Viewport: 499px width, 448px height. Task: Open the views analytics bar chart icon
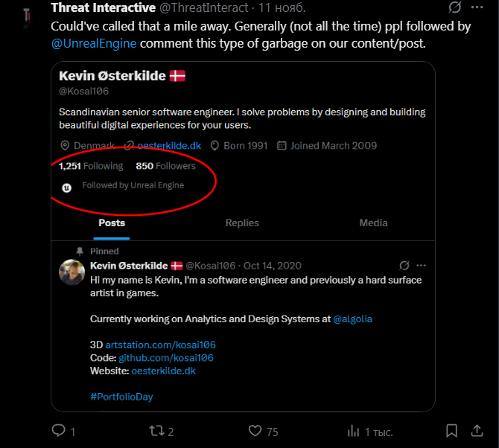tap(354, 431)
